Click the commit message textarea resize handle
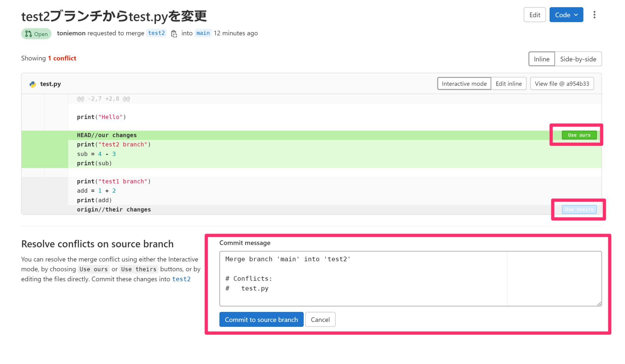Image resolution: width=625 pixels, height=364 pixels. (599, 304)
